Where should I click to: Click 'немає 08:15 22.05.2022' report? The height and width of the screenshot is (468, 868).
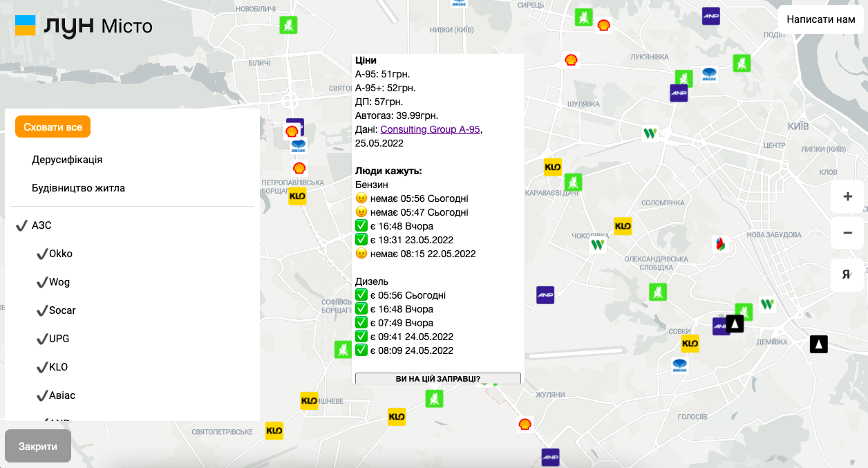(x=416, y=254)
